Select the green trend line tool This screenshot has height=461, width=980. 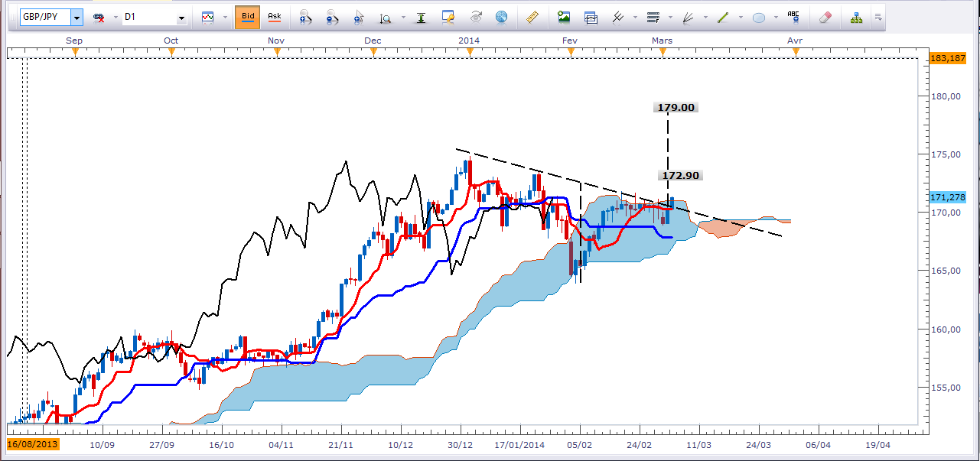pos(724,17)
